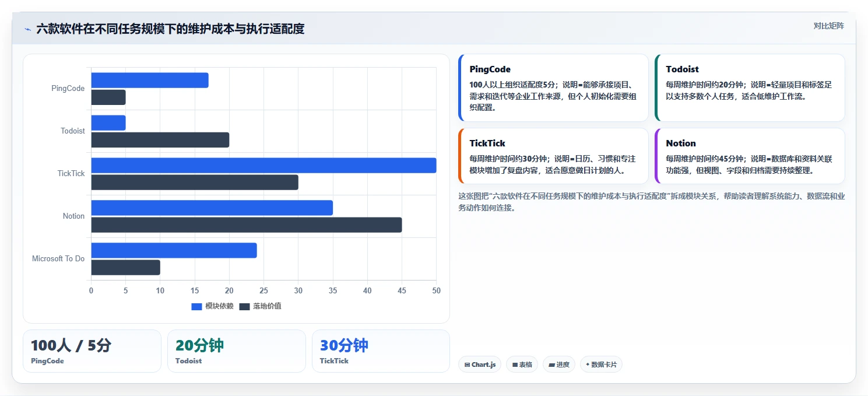Click the Notion y-axis label
The width and height of the screenshot is (868, 396).
74,216
